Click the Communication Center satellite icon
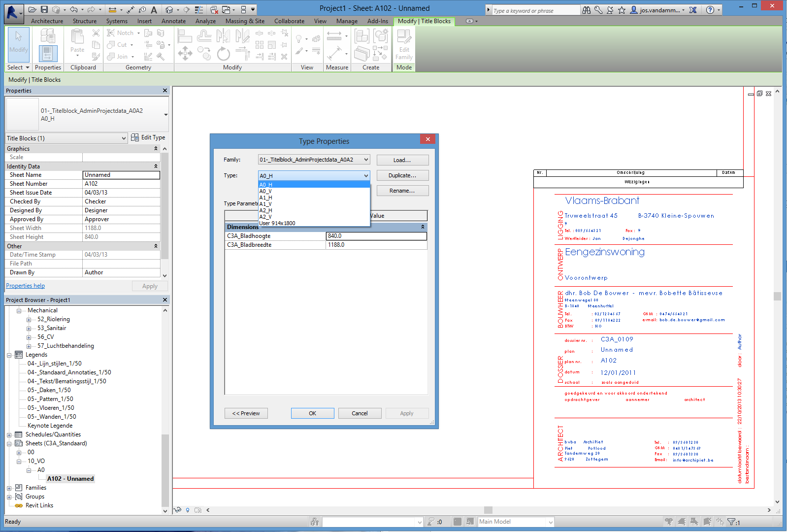787x532 pixels. (x=610, y=10)
